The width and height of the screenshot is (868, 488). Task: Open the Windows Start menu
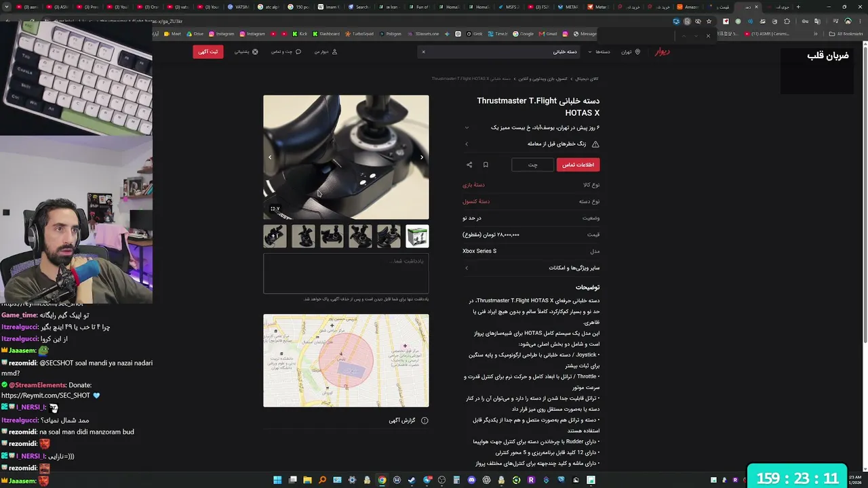pyautogui.click(x=277, y=481)
